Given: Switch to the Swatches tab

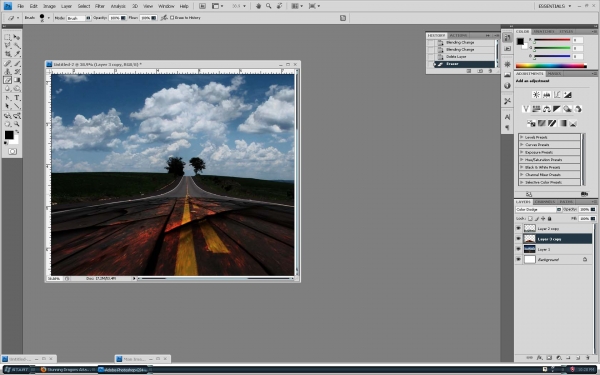Looking at the screenshot, I should click(544, 31).
